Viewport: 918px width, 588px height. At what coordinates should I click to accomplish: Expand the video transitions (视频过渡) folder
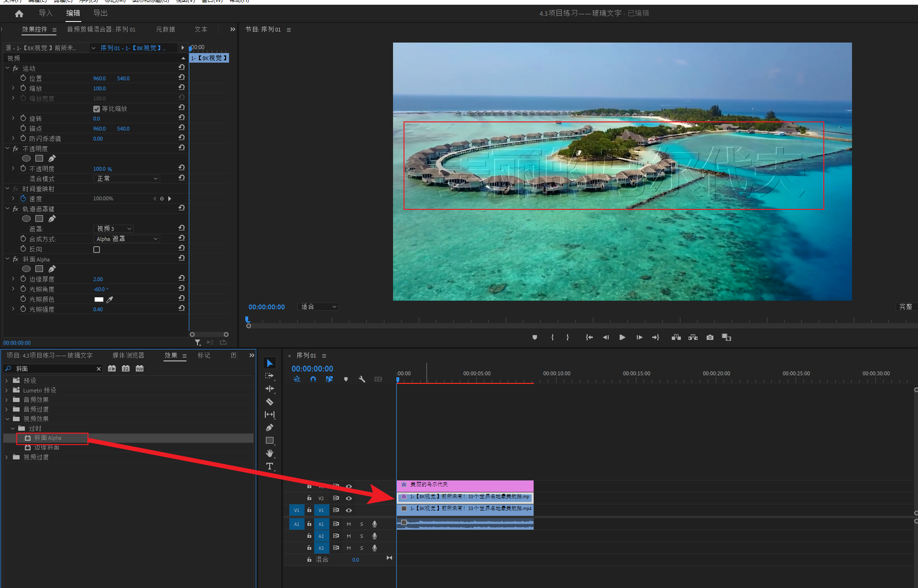(x=7, y=457)
